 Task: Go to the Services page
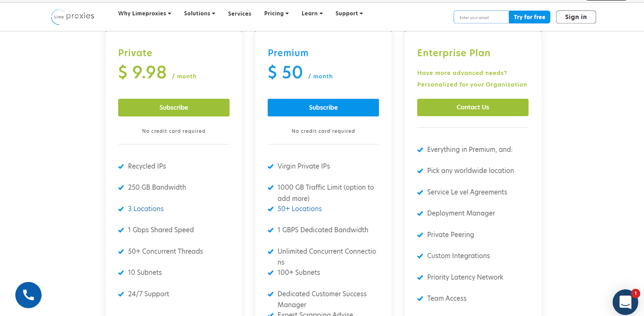click(x=239, y=14)
